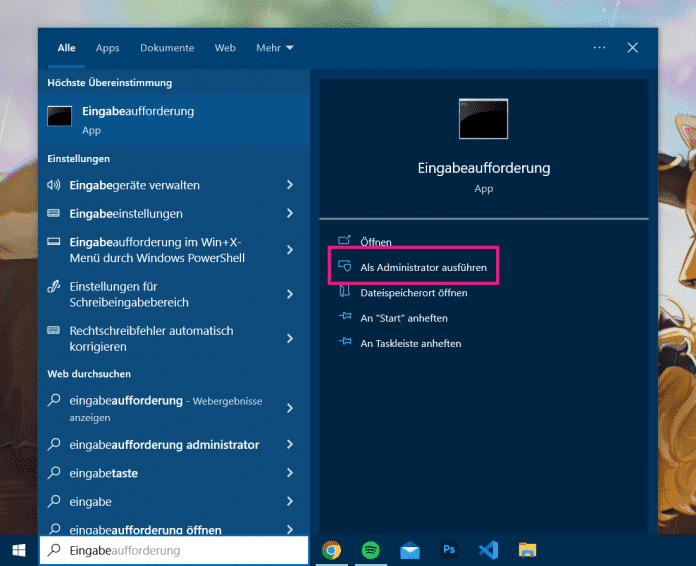Launch Photoshop from the taskbar
The image size is (696, 566).
(x=449, y=550)
